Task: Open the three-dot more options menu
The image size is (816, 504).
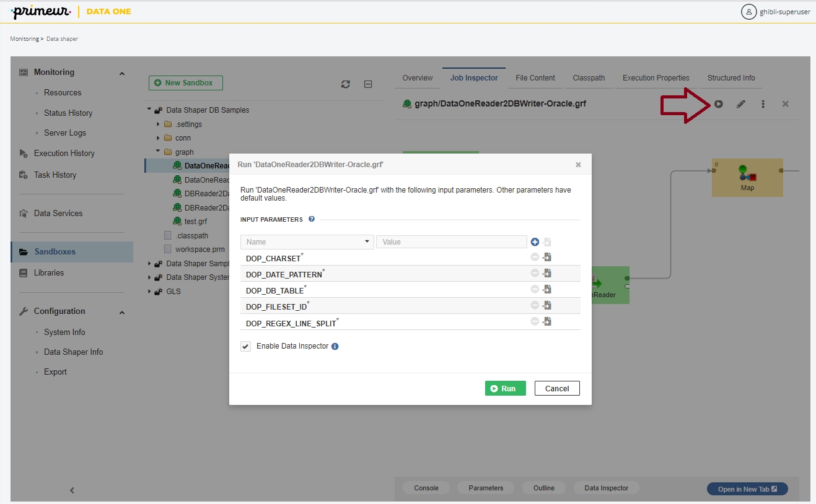Action: point(763,104)
